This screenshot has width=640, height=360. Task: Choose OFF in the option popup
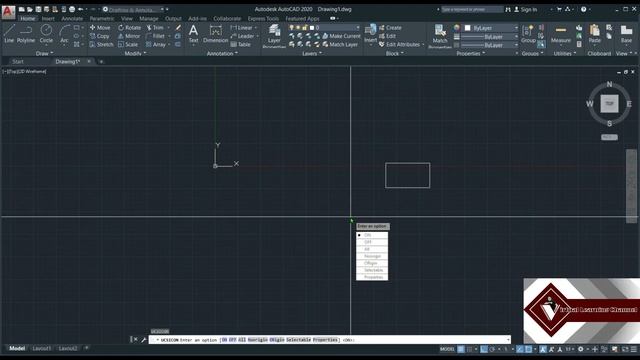coord(372,242)
